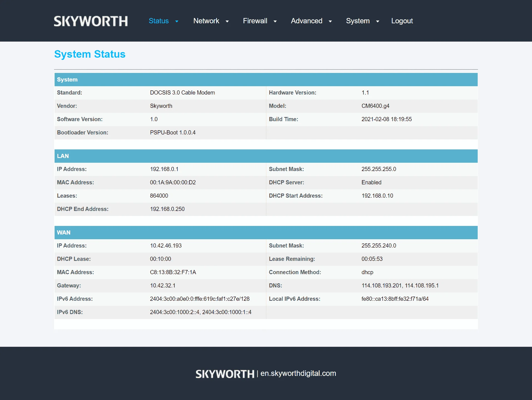Click the Connection Method value dhcp
Viewport: 532px width, 400px height.
[367, 272]
